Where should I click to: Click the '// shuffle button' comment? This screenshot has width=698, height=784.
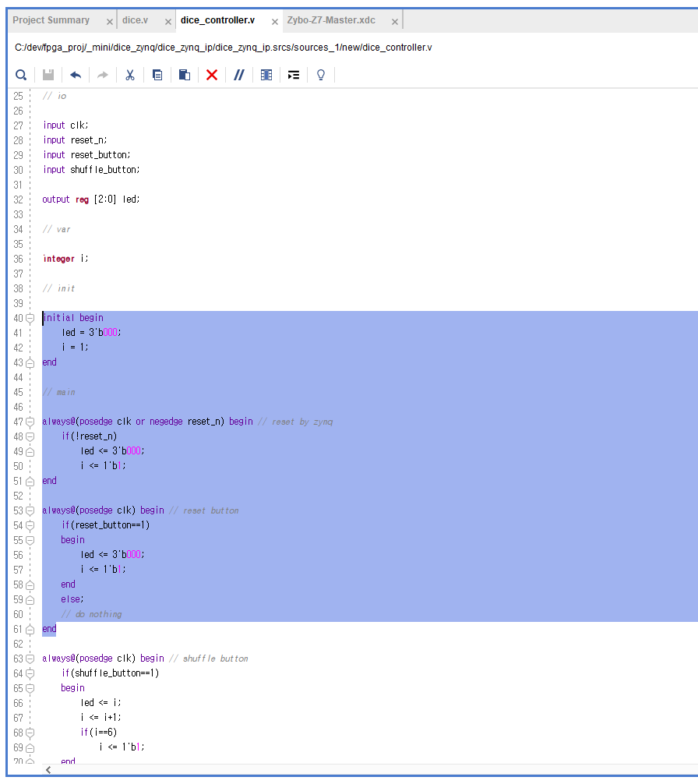coord(208,659)
